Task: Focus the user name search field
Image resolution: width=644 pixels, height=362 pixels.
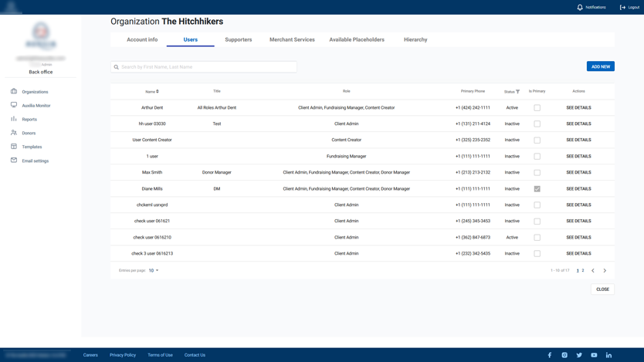Action: pyautogui.click(x=205, y=67)
